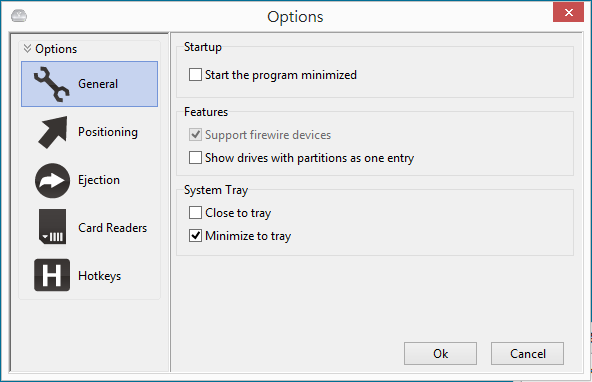Confirm settings with the Ok button
592x382 pixels.
[440, 354]
